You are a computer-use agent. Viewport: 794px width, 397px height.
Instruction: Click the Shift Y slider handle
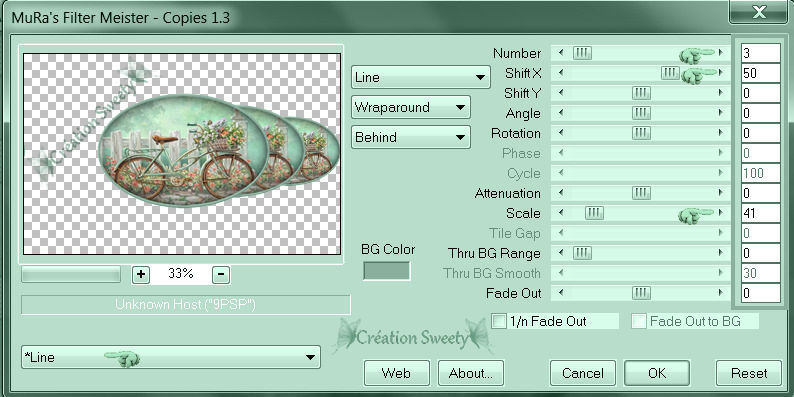click(641, 93)
